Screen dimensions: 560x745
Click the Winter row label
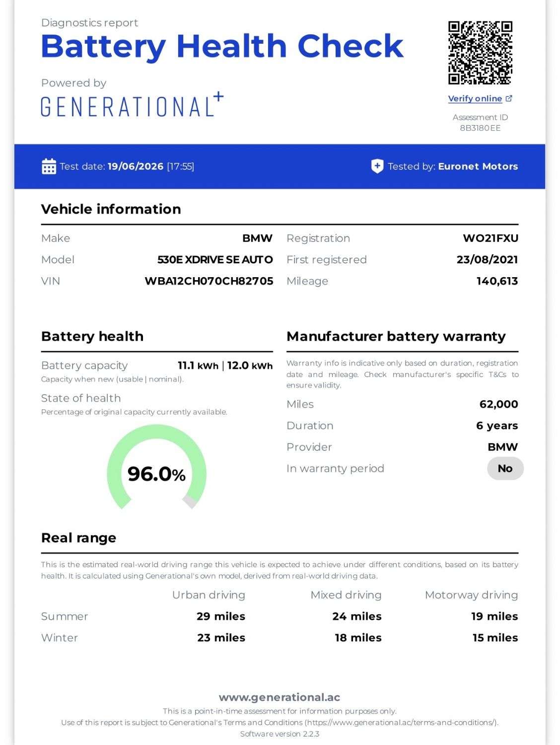60,638
